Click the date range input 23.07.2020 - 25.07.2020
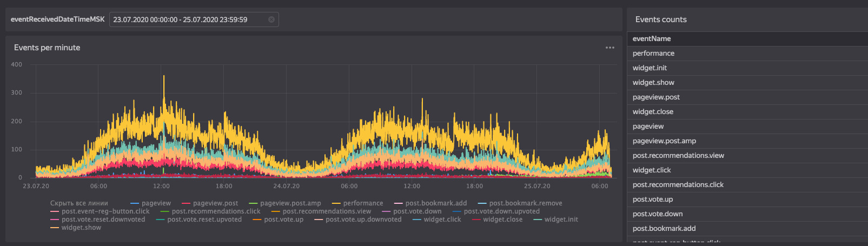The width and height of the screenshot is (868, 246). pyautogui.click(x=194, y=19)
